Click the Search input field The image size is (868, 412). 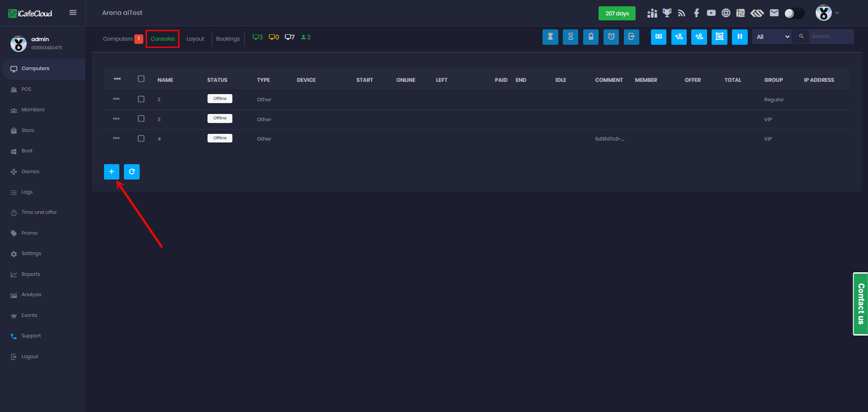coord(831,37)
